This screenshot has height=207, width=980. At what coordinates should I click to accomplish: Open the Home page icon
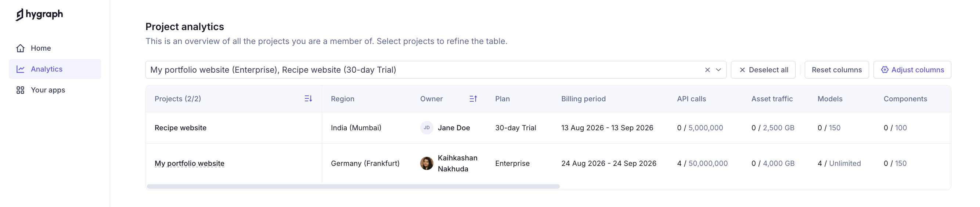[21, 48]
